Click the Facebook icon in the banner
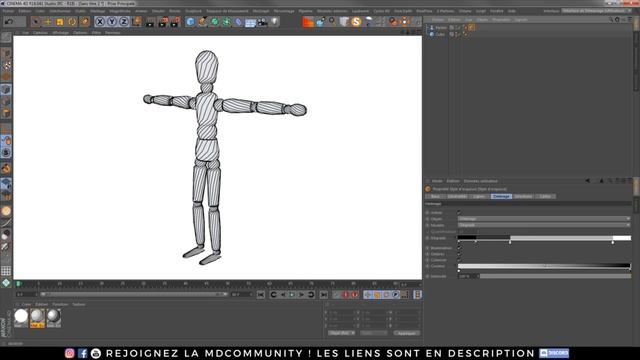The image size is (640, 360). [x=83, y=353]
